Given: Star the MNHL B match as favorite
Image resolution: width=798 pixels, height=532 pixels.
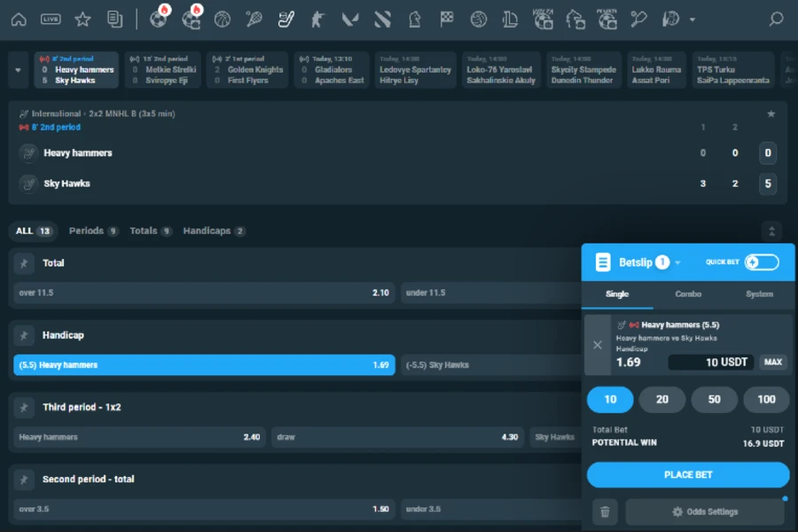Looking at the screenshot, I should click(x=772, y=113).
